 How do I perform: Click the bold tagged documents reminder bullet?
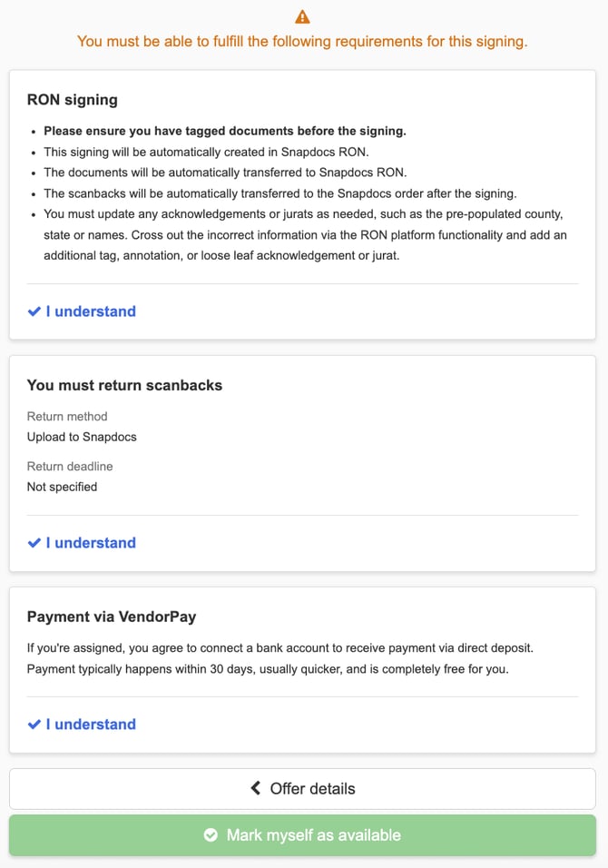click(x=225, y=131)
